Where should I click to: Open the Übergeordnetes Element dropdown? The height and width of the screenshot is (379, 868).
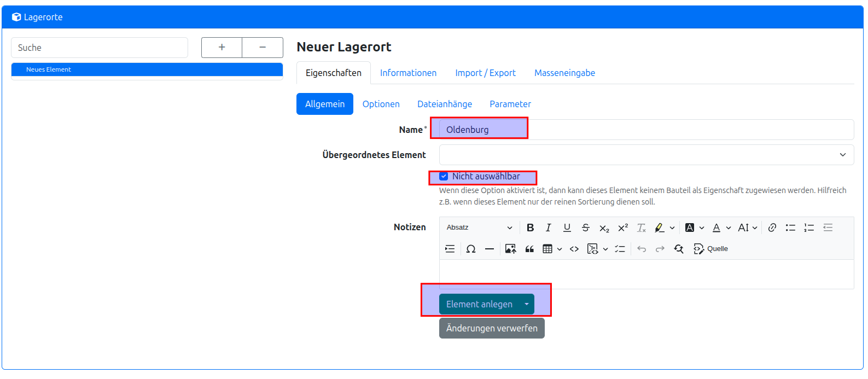(x=646, y=155)
